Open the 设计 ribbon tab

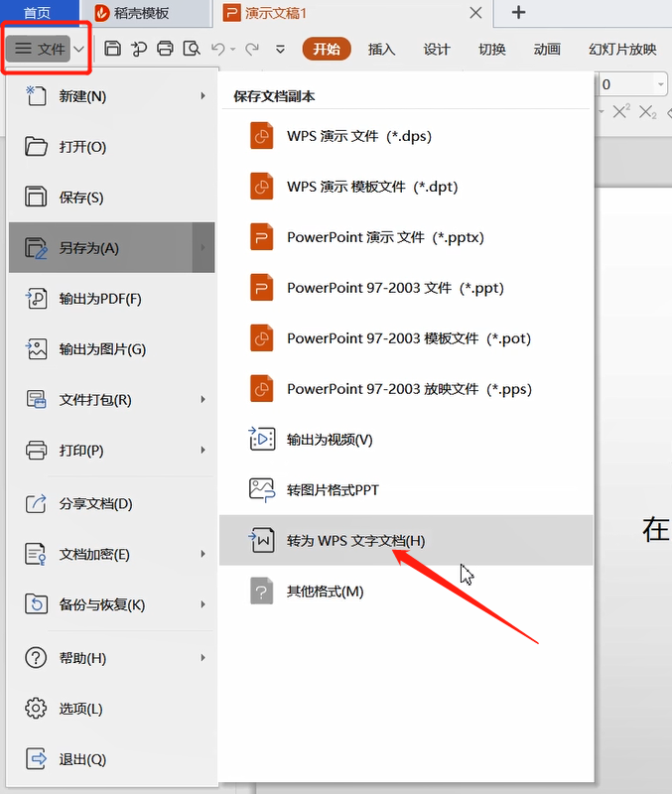click(x=437, y=49)
